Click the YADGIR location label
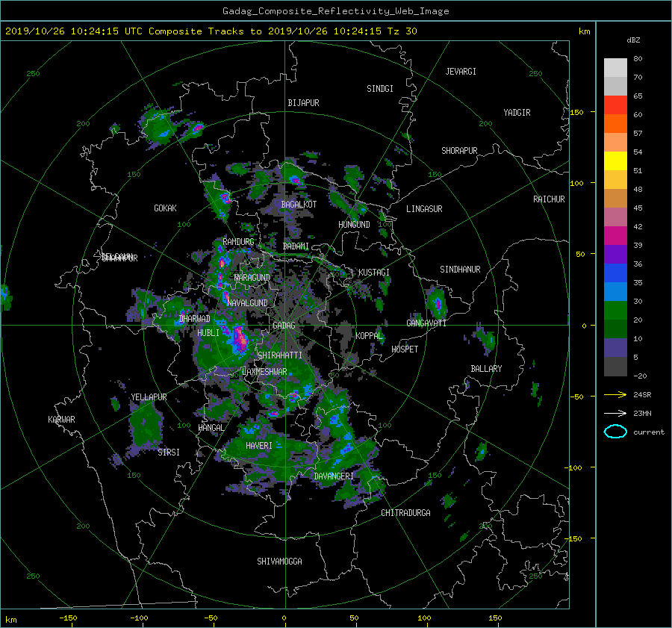Screen dimensions: 672x628 click(517, 113)
